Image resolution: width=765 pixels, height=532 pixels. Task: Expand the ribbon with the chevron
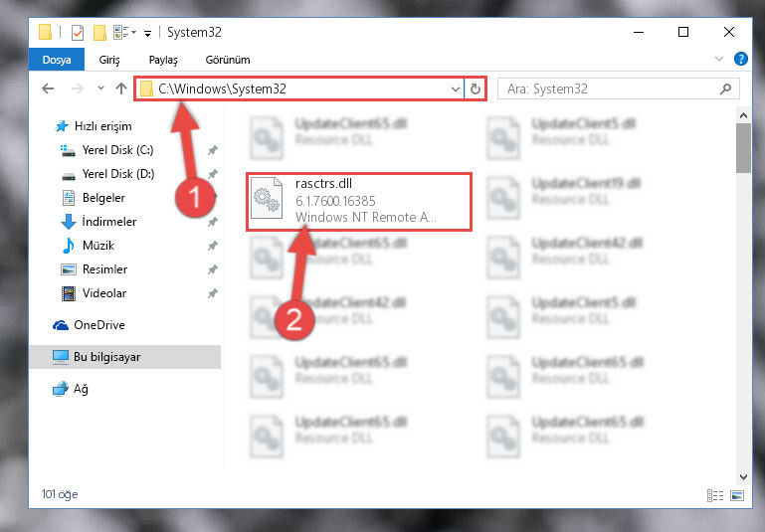(x=718, y=59)
